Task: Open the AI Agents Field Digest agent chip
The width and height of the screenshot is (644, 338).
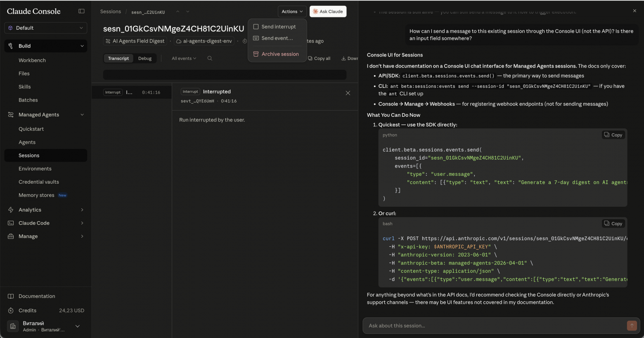Action: (x=135, y=41)
